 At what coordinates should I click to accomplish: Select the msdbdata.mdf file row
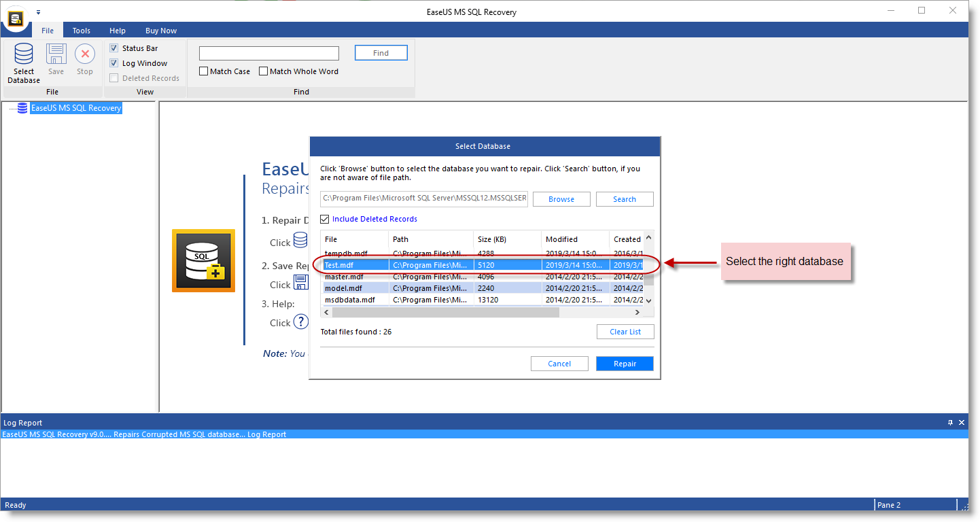coord(482,300)
